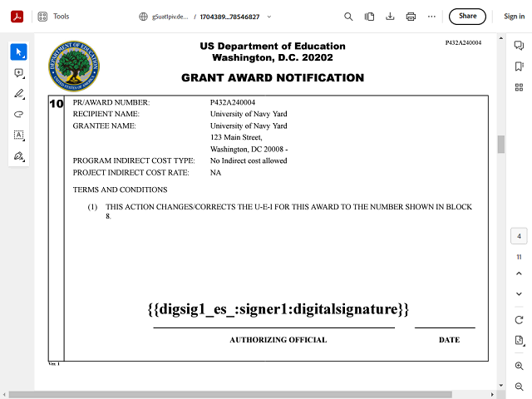Click the globe file location icon
532x399 pixels.
pyautogui.click(x=143, y=17)
